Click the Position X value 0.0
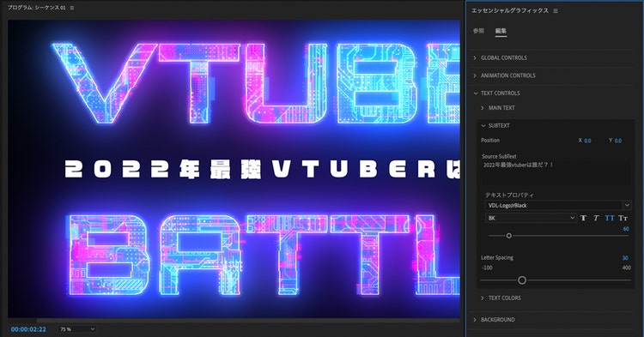This screenshot has width=644, height=337. point(587,141)
